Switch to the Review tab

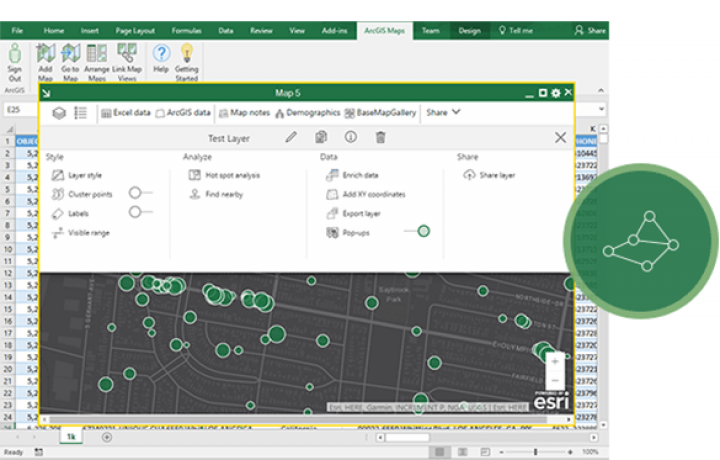[261, 31]
